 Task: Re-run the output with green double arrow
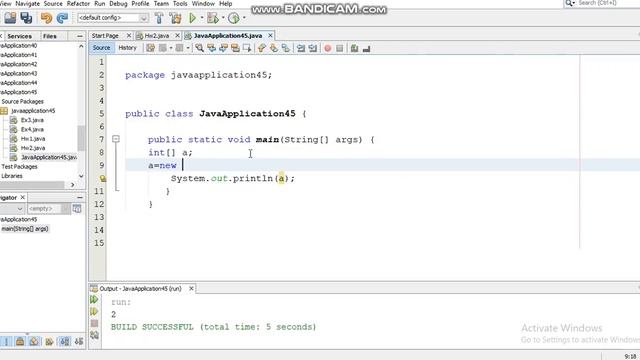point(94,300)
